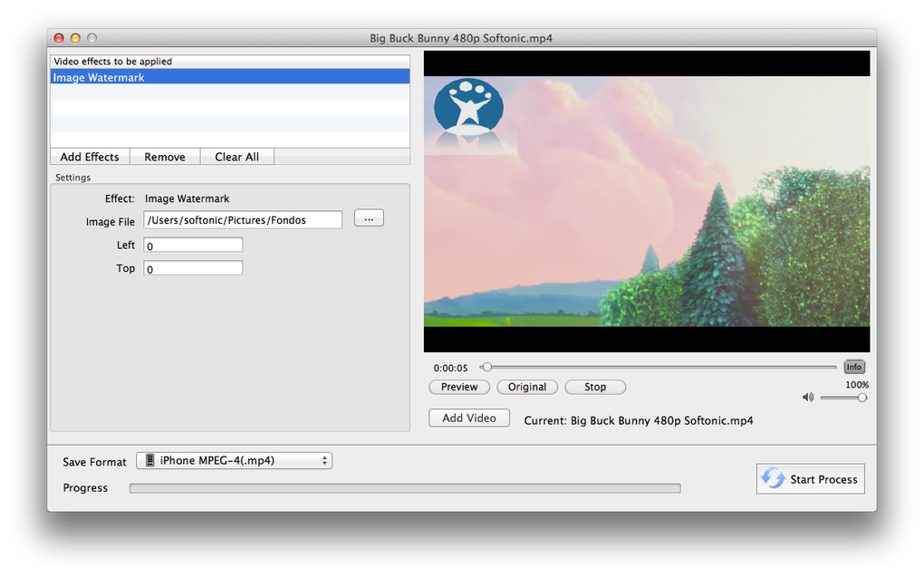Click the Current video filename label
The height and width of the screenshot is (577, 924).
click(639, 421)
